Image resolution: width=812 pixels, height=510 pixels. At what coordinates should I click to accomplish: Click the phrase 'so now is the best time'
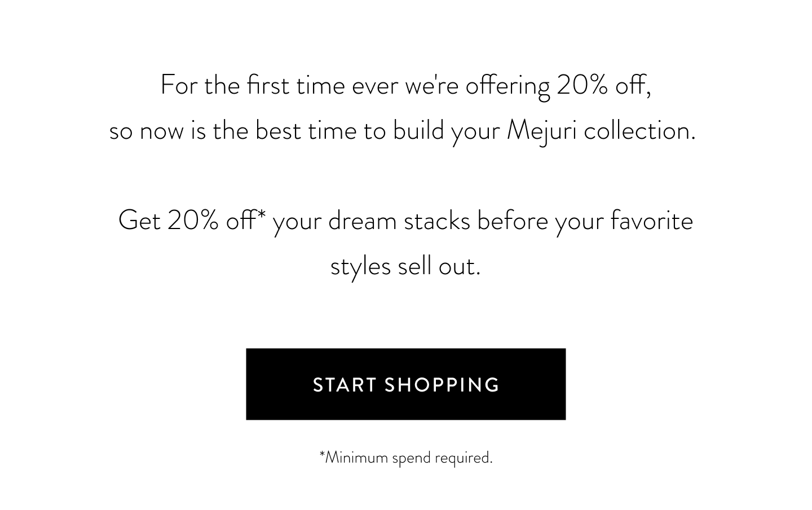pyautogui.click(x=233, y=130)
